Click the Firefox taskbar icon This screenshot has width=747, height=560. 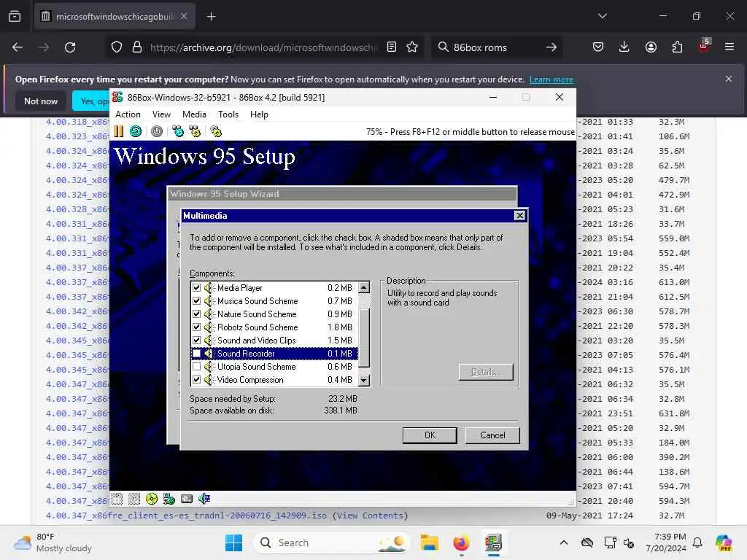461,542
